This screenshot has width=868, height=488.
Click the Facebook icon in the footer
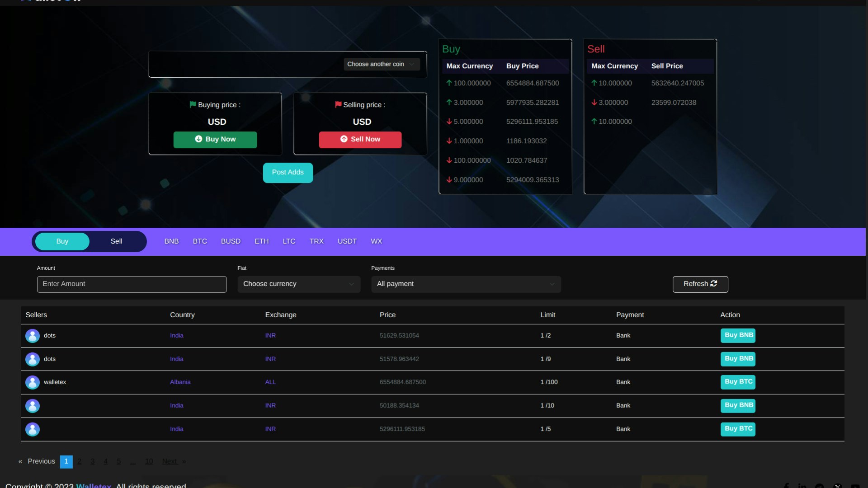(786, 486)
